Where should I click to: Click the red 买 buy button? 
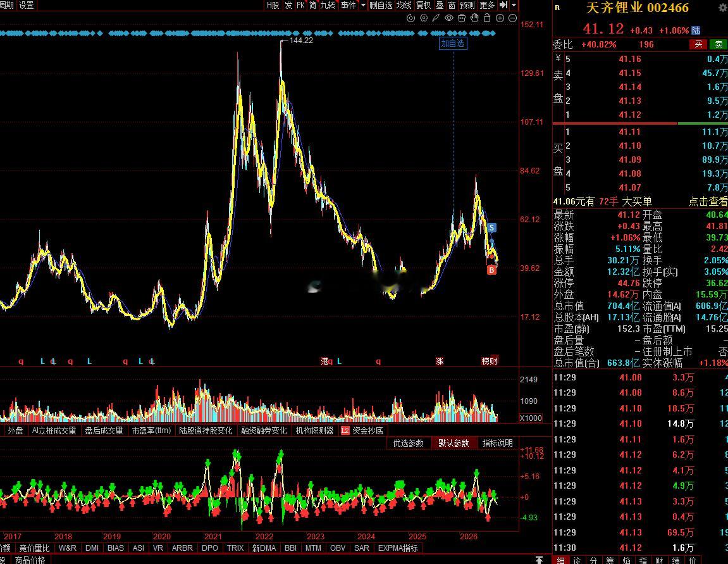click(x=698, y=44)
